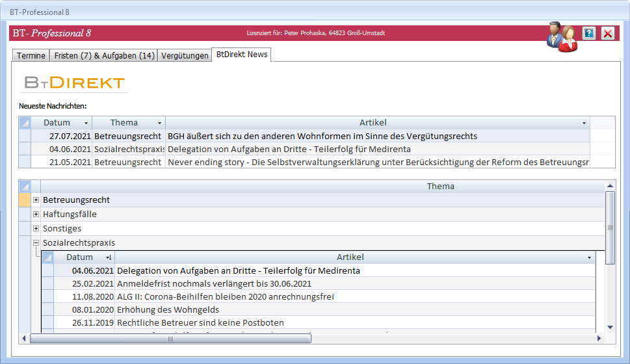Open Rechtliche Betreuer sind keine Postboten
The image size is (630, 364).
click(x=200, y=322)
